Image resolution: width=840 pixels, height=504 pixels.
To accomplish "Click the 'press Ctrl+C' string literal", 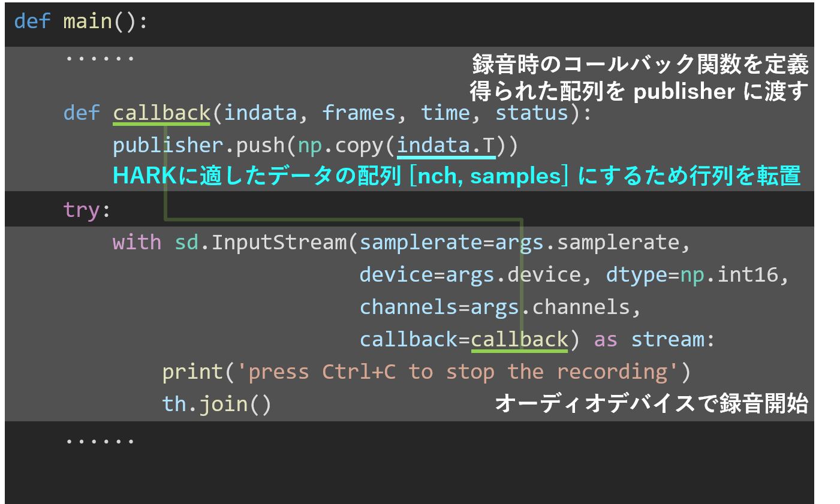I will (458, 372).
